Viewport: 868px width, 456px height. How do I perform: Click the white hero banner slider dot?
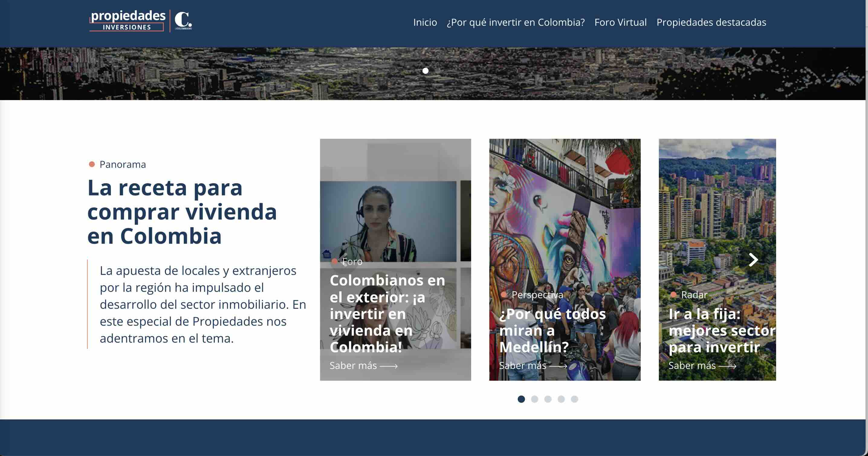426,71
